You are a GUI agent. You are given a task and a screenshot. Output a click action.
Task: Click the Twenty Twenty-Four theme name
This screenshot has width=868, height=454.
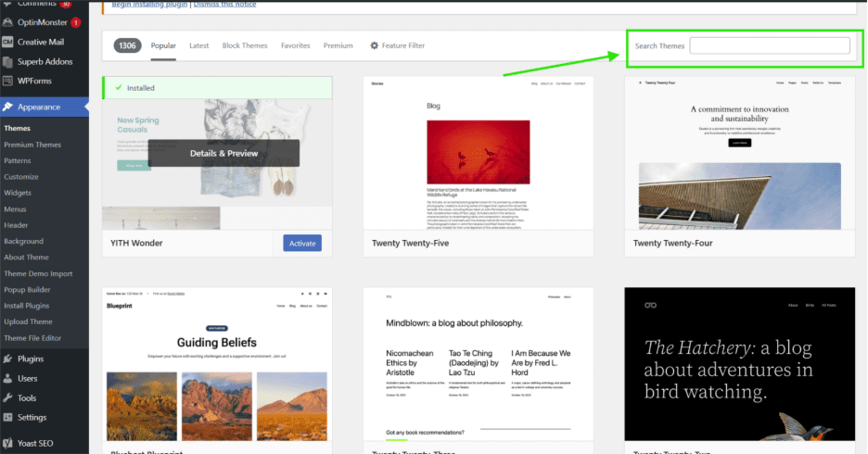pyautogui.click(x=672, y=244)
